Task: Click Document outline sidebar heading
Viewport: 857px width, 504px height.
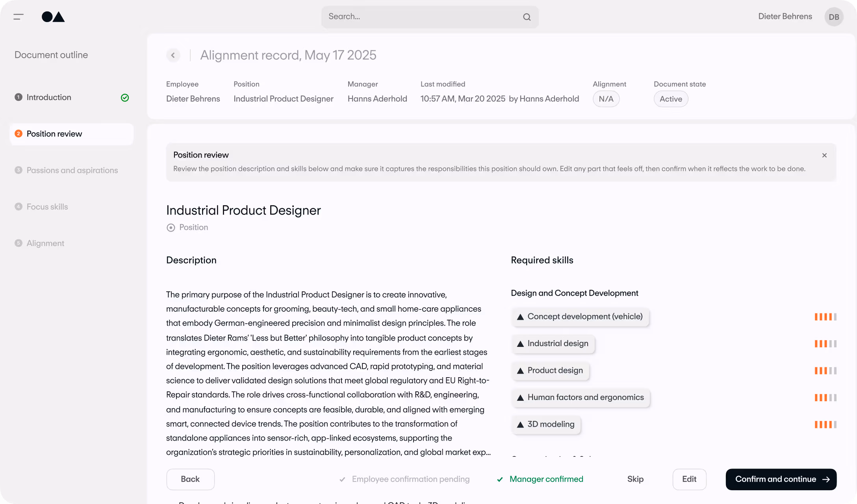Action: (51, 55)
